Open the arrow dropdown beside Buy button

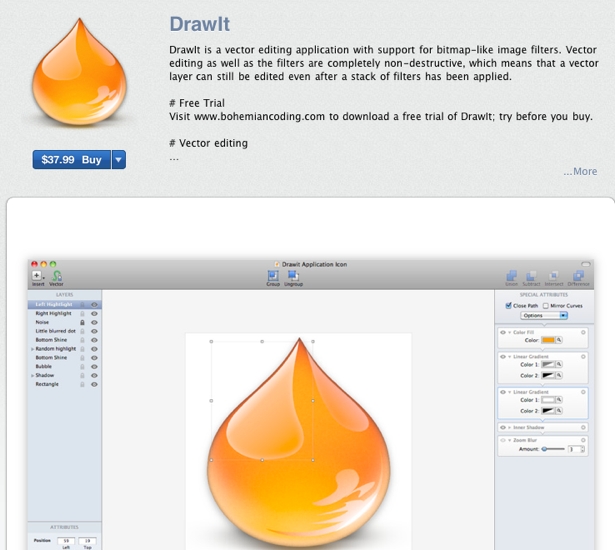point(119,160)
